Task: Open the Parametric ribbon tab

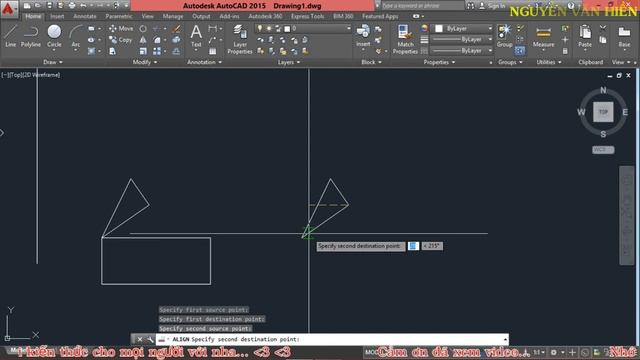Action: click(119, 16)
